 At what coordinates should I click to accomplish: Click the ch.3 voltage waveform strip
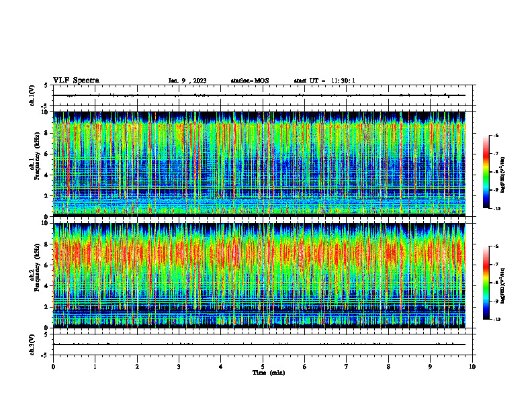coord(263,345)
